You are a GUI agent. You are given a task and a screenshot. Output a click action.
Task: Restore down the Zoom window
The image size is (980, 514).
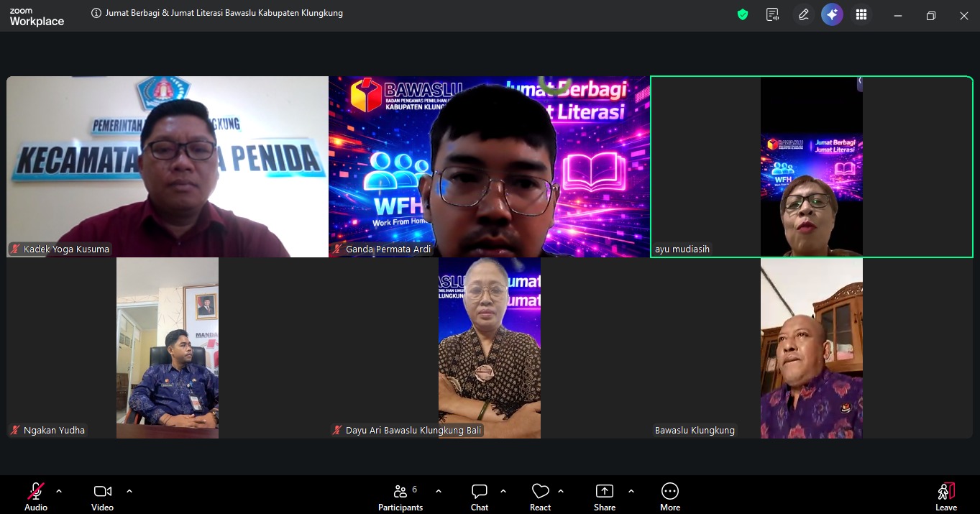click(x=931, y=16)
